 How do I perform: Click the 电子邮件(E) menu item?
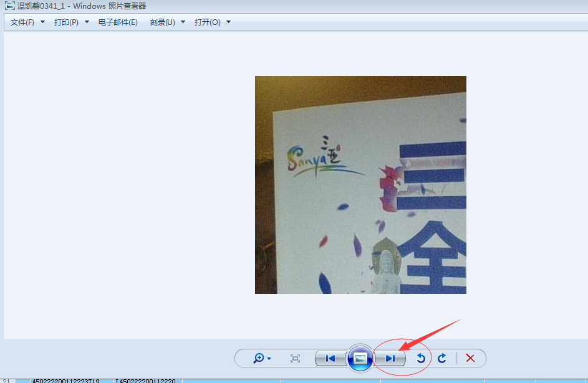tap(118, 22)
